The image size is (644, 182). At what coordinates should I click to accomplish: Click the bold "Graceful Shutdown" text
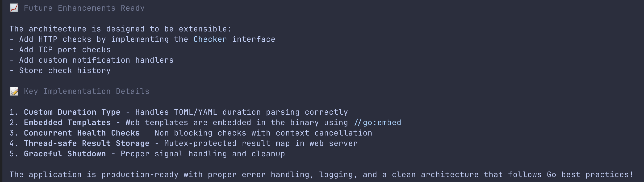[x=65, y=154]
